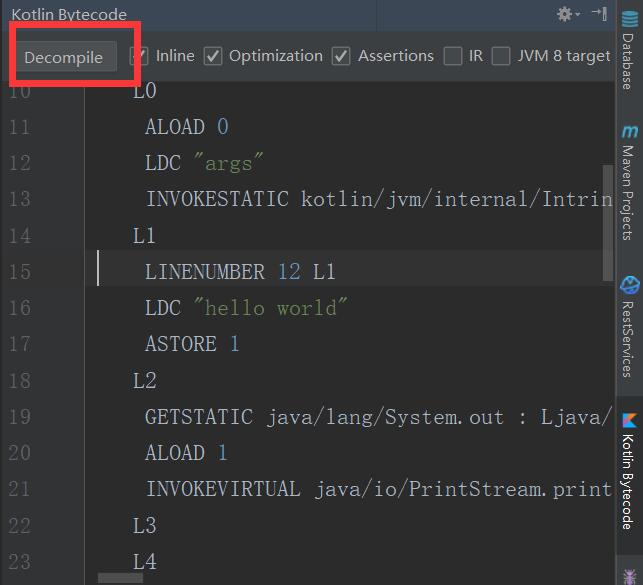
Task: Open the Maven Projects panel icon
Action: pyautogui.click(x=629, y=132)
